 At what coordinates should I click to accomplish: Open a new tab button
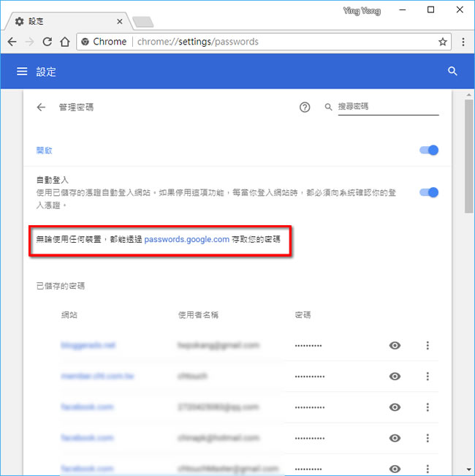143,22
